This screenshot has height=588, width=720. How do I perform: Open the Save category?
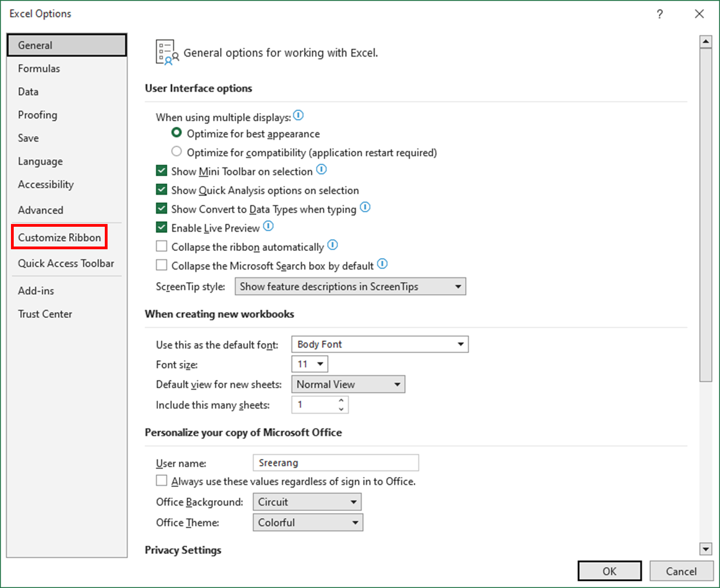(x=67, y=138)
